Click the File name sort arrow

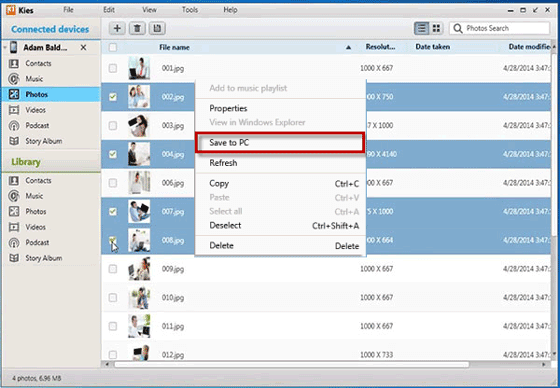click(349, 48)
